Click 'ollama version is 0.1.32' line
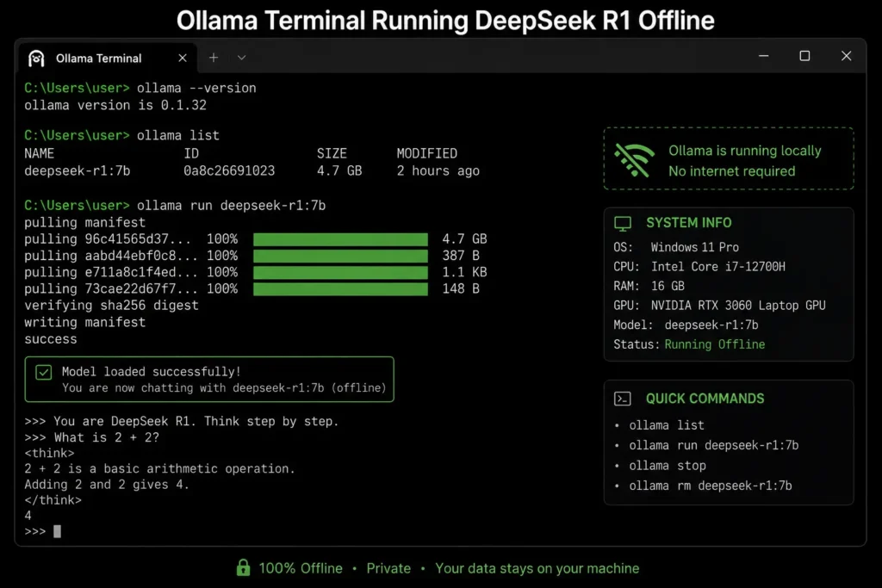 coord(115,105)
